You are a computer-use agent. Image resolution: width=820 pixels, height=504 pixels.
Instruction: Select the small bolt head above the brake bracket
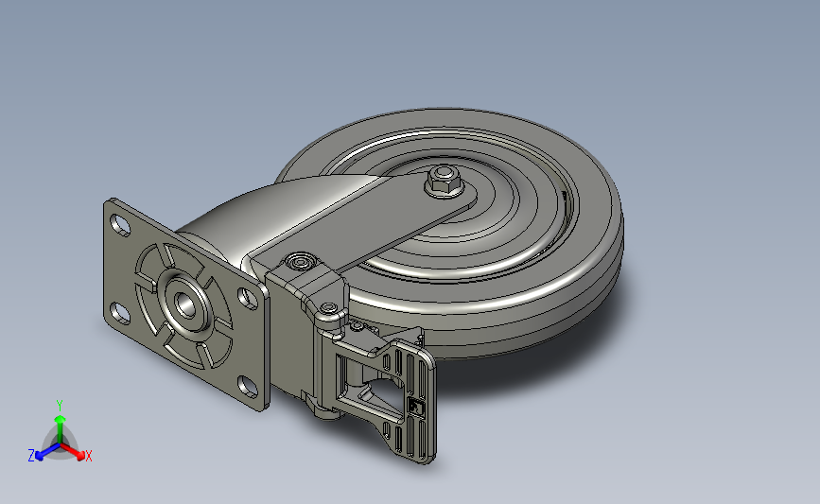(301, 261)
